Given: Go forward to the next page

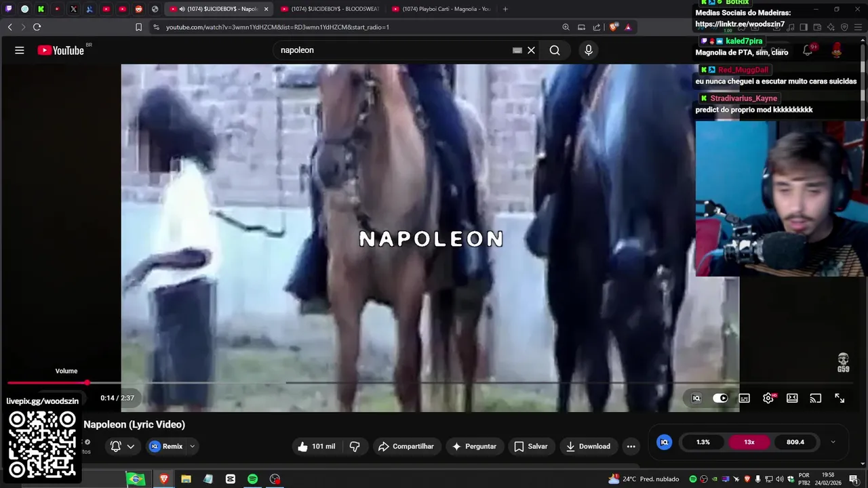Looking at the screenshot, I should coord(23,27).
